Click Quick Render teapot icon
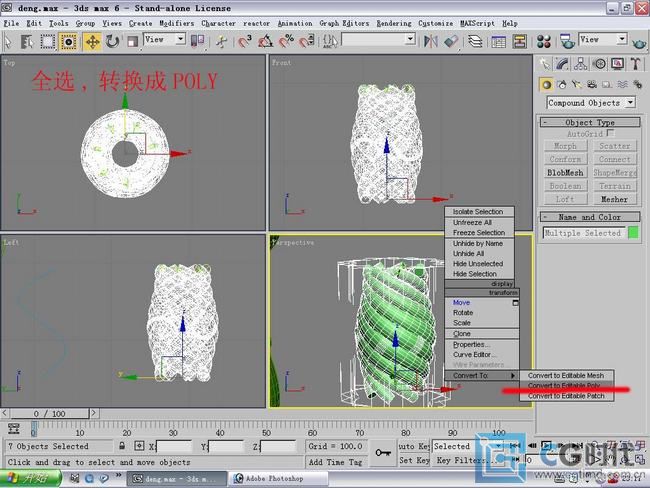 (x=639, y=42)
